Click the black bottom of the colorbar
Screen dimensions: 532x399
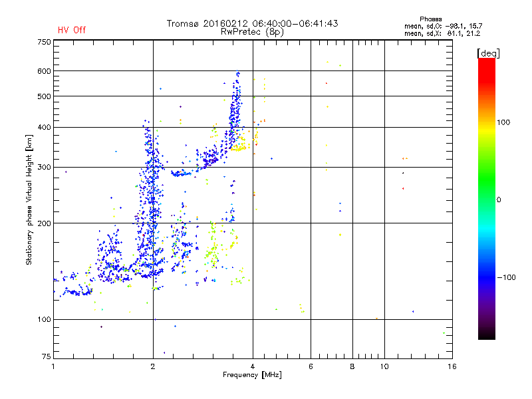pyautogui.click(x=487, y=334)
